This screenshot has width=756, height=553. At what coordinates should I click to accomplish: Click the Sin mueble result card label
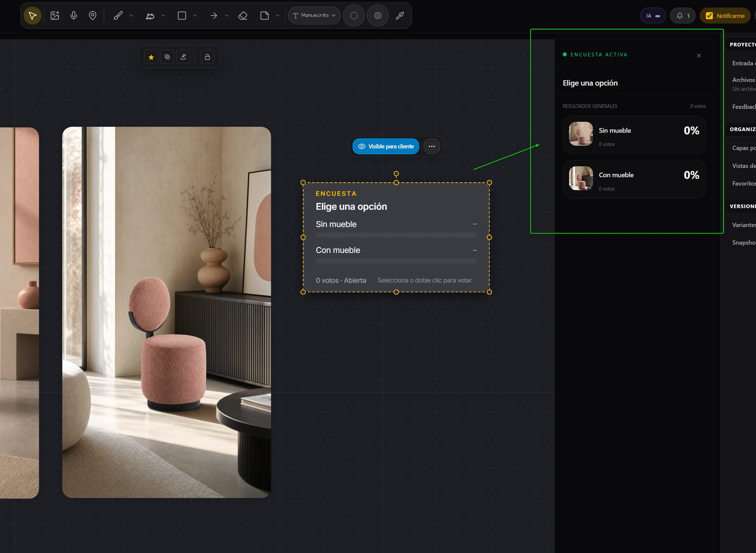(x=615, y=130)
